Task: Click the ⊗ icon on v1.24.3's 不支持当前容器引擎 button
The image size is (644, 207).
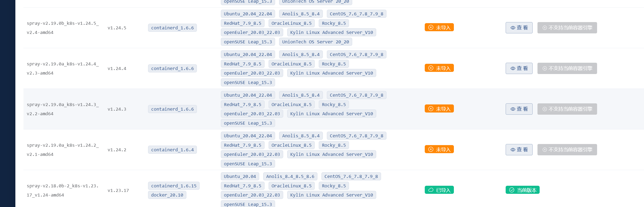Action: pyautogui.click(x=544, y=109)
